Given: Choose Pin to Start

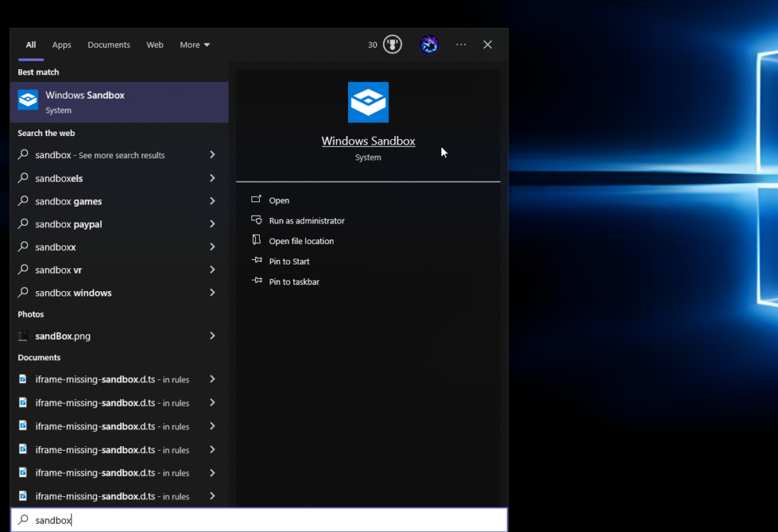Looking at the screenshot, I should coord(289,261).
